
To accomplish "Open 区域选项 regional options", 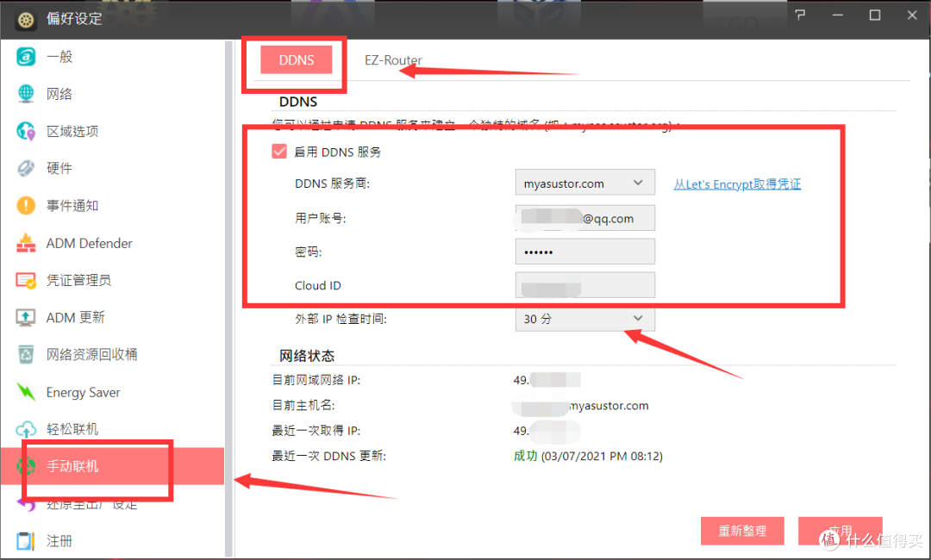I will pyautogui.click(x=72, y=131).
